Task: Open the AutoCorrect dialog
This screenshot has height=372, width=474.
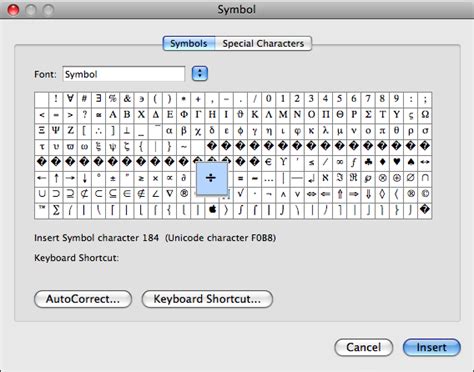Action: 83,299
